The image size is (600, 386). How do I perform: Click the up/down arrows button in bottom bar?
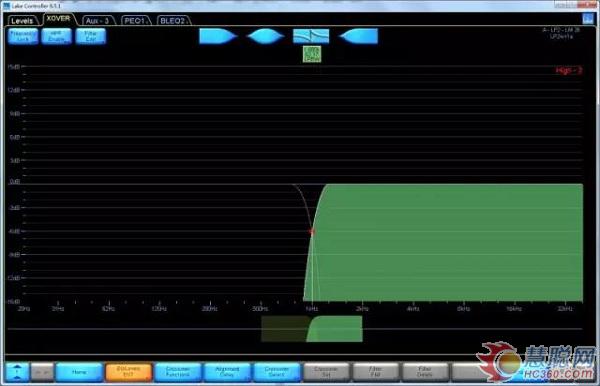click(18, 372)
